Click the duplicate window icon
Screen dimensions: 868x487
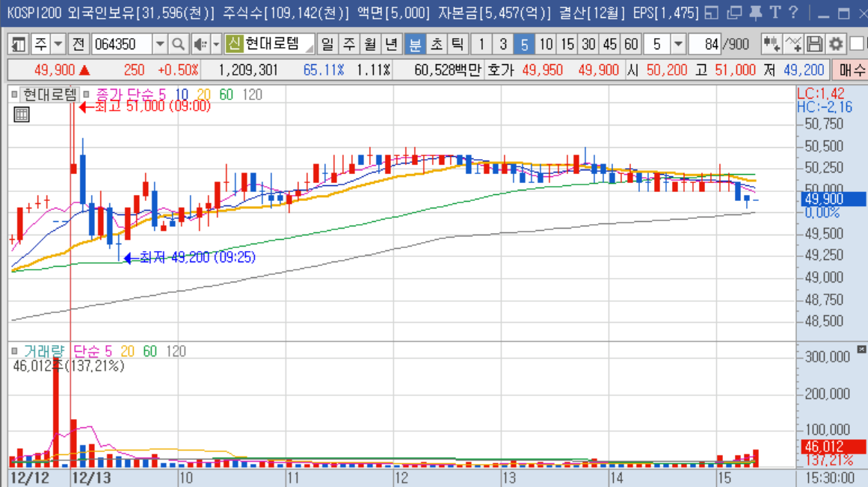(734, 13)
